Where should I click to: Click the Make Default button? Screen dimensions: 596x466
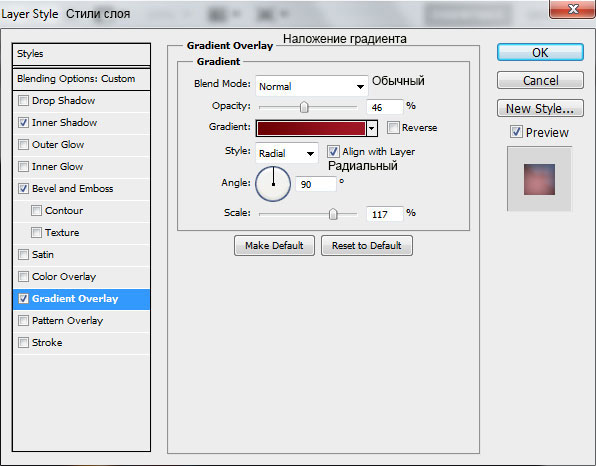[x=274, y=246]
